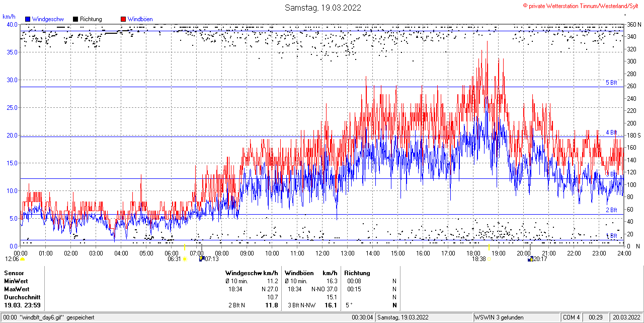This screenshot has height=323, width=644.
Task: Click the moonrise icon next to 20:17
Action: [530, 259]
